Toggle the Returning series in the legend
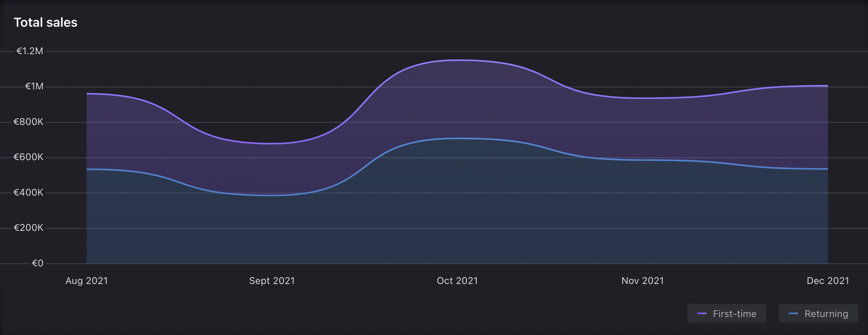 coord(818,314)
